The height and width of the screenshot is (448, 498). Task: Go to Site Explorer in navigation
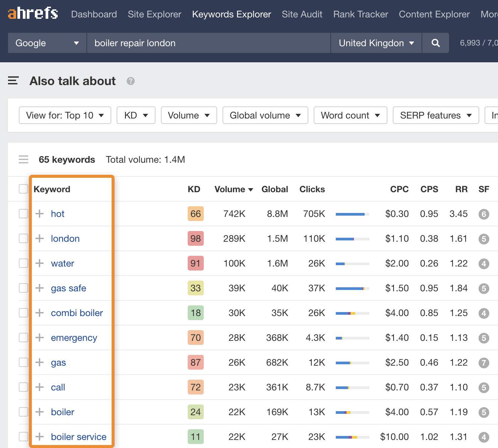point(154,14)
